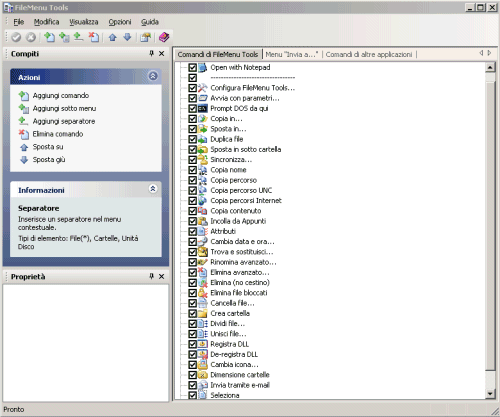Close the Compiti panel
Screen dimensions: 500x417
(162, 53)
